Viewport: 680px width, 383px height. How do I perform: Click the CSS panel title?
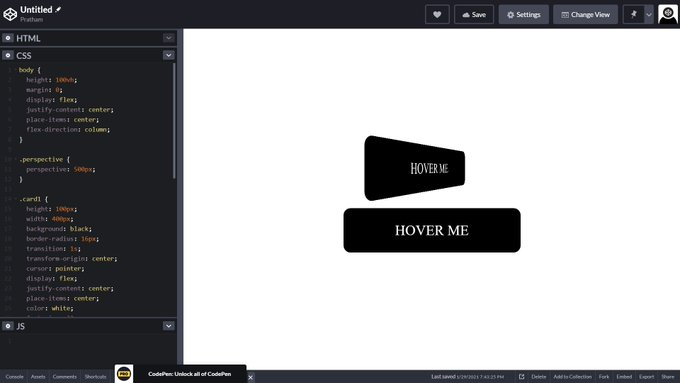click(x=24, y=56)
